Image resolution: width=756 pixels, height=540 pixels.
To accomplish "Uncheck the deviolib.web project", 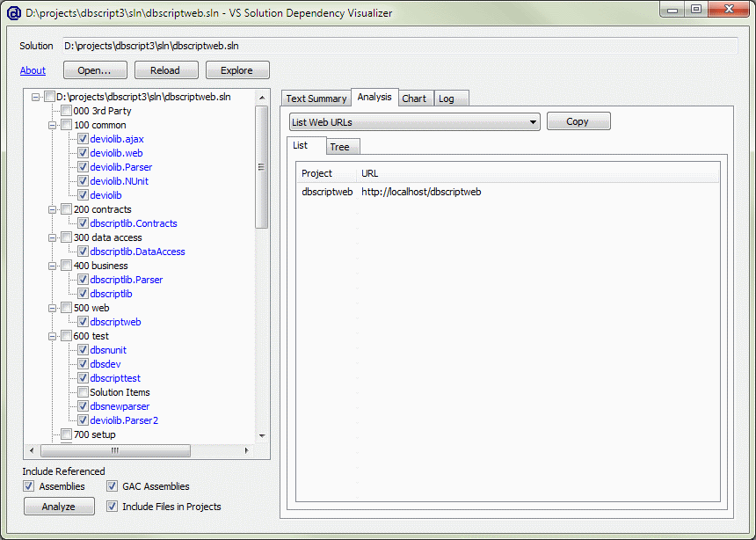I will click(x=83, y=153).
